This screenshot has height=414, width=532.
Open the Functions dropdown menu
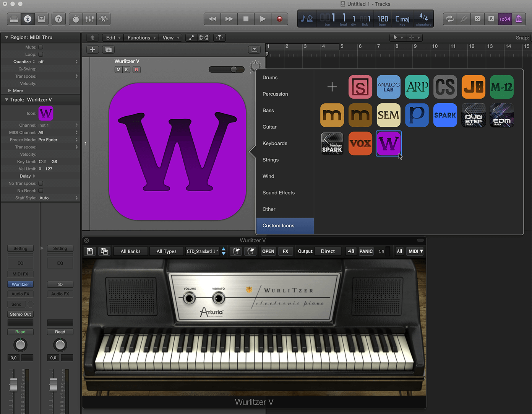click(x=141, y=37)
